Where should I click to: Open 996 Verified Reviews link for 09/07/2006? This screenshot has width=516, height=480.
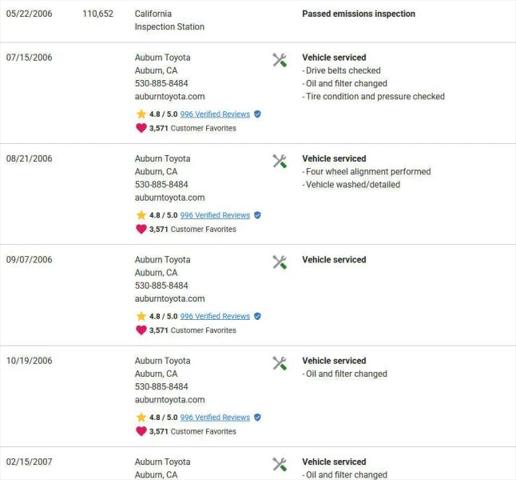(x=215, y=316)
